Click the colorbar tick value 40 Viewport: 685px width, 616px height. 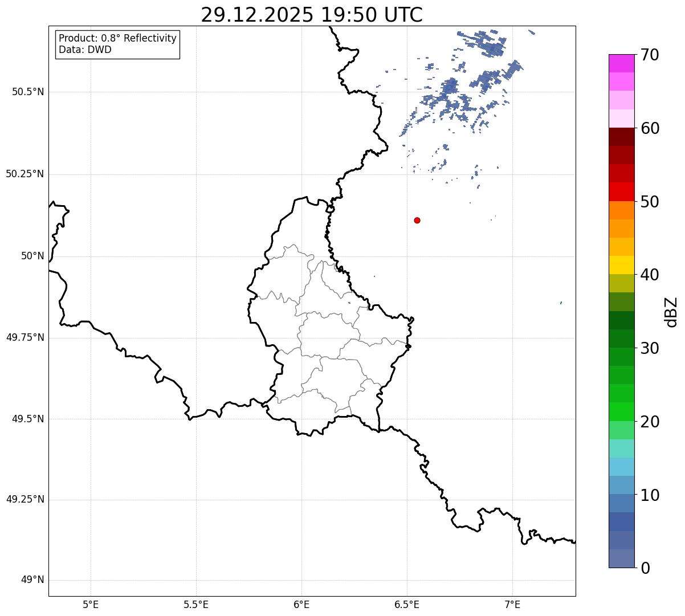click(650, 275)
